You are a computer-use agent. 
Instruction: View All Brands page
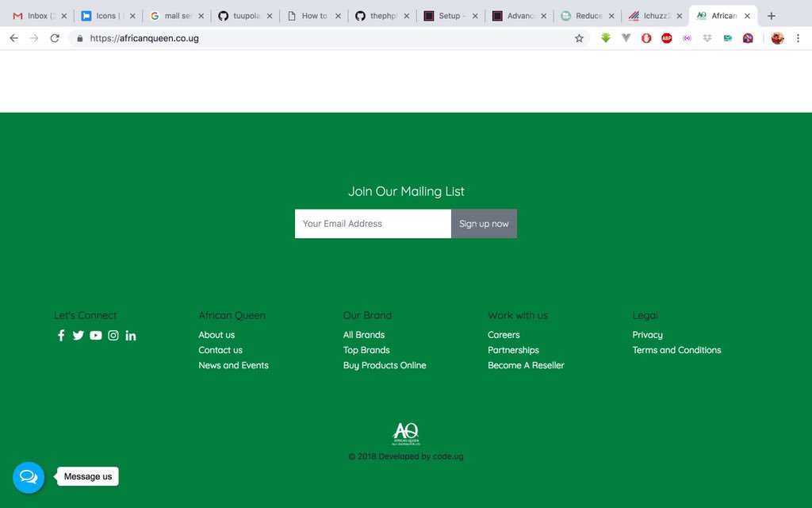(363, 335)
